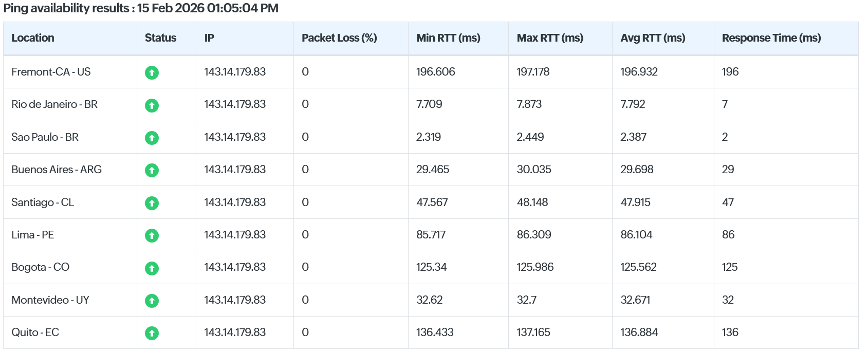Click the Avg RTT (ms) column header

coord(653,38)
